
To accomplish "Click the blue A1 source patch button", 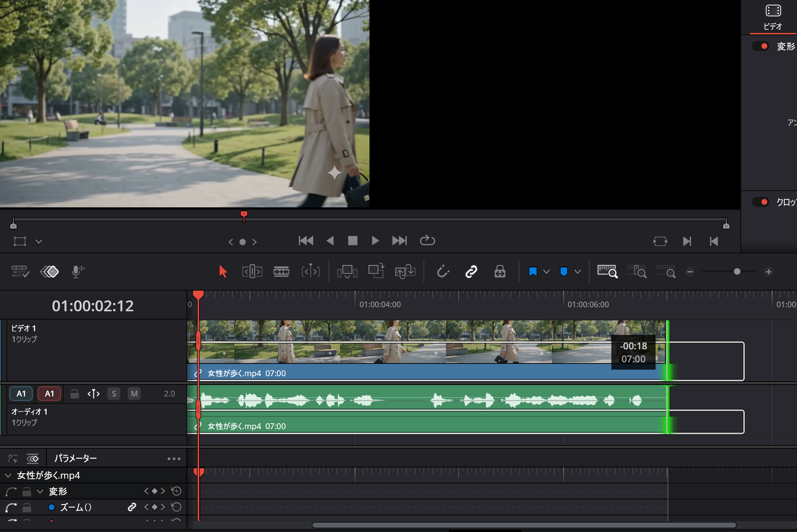I will click(21, 394).
